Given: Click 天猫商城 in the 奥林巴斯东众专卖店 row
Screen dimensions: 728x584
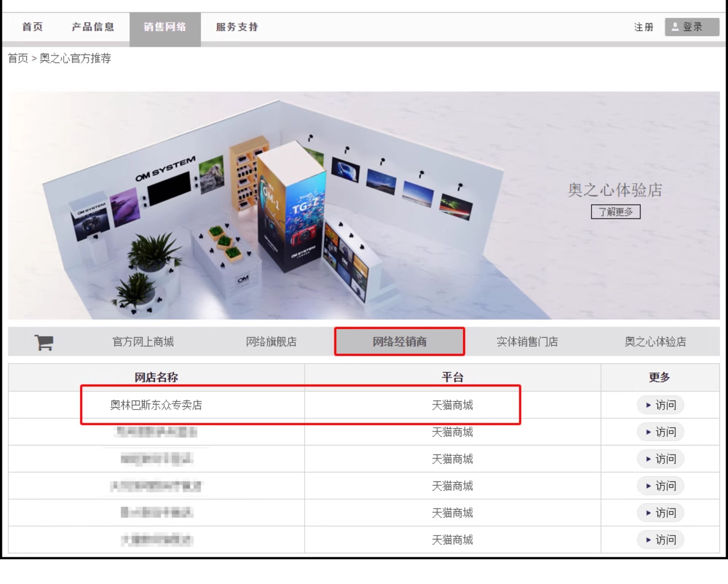Looking at the screenshot, I should (452, 405).
